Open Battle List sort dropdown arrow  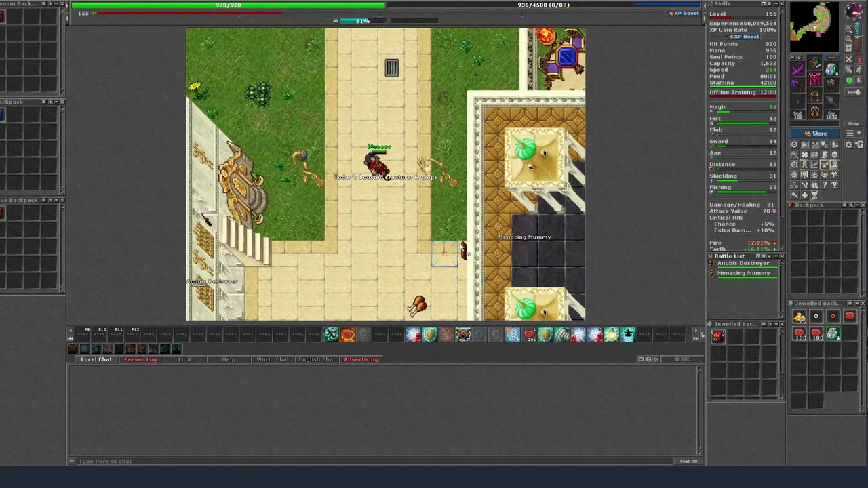pos(769,256)
